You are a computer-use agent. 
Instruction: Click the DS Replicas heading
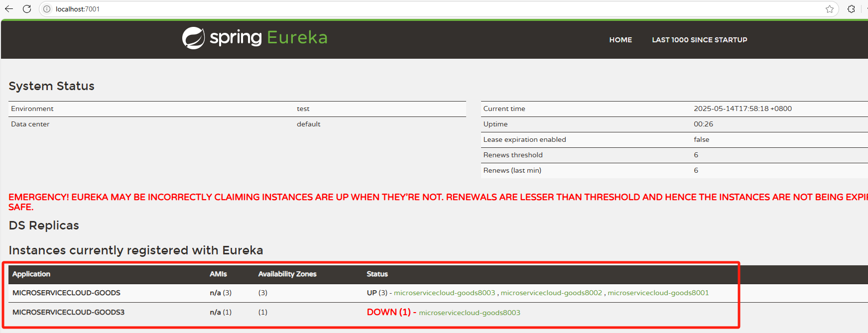tap(44, 225)
